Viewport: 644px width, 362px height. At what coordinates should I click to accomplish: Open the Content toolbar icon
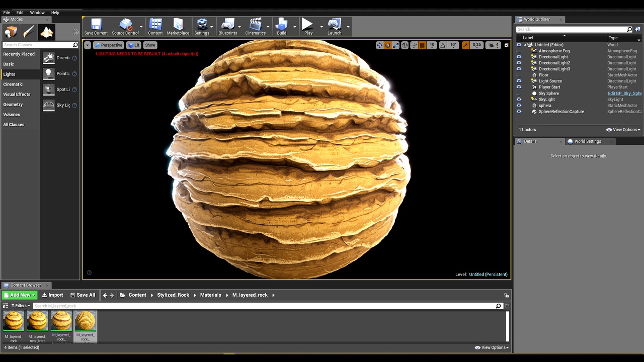pos(155,27)
